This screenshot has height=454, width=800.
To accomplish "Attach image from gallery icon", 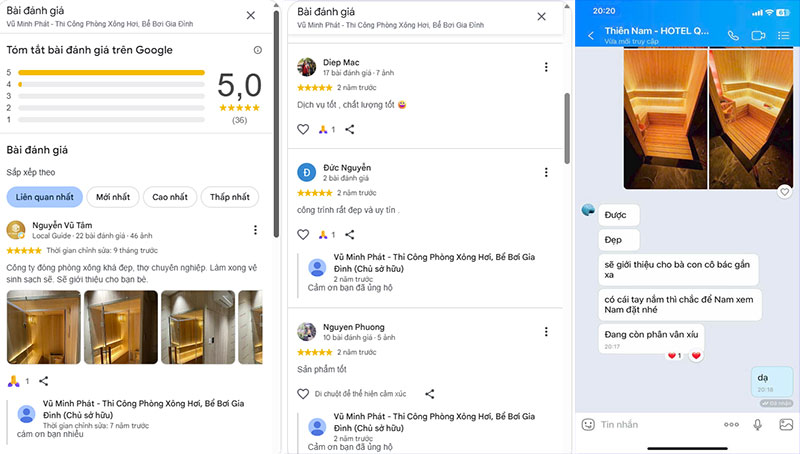I will [786, 424].
